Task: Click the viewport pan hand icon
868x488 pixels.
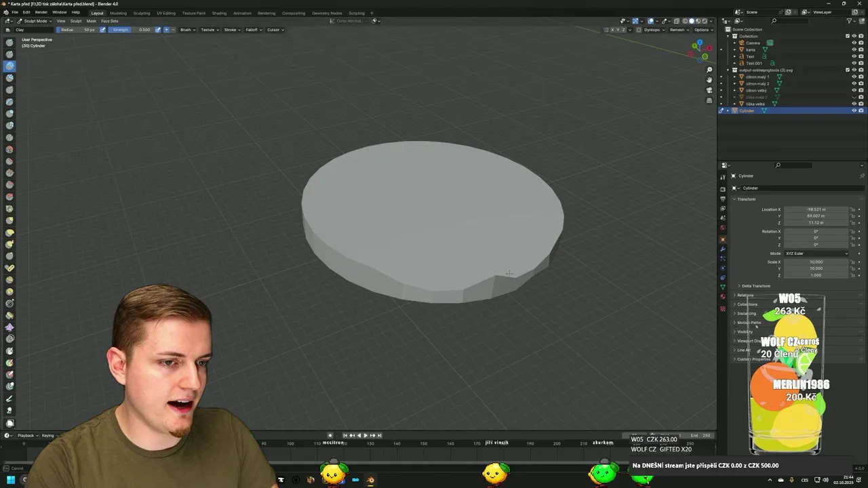Action: (x=709, y=80)
